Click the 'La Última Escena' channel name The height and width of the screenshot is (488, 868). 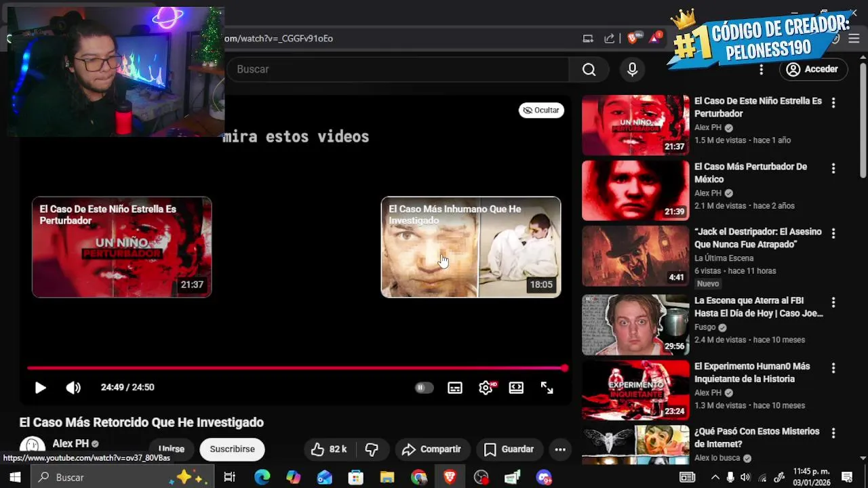click(724, 258)
